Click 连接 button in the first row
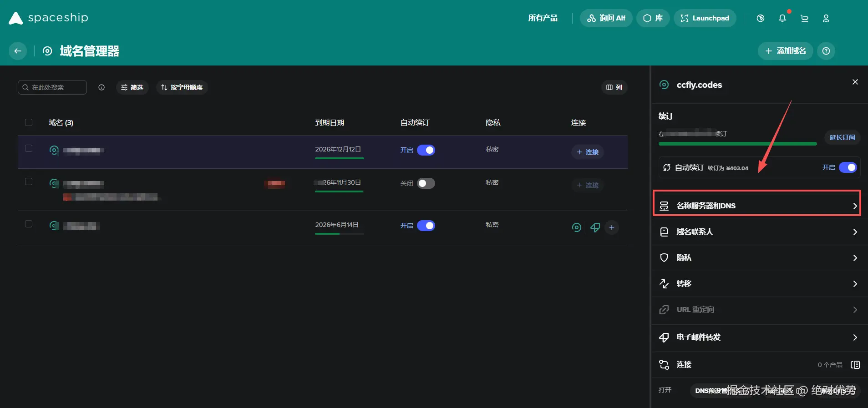Image resolution: width=868 pixels, height=408 pixels. click(x=587, y=152)
